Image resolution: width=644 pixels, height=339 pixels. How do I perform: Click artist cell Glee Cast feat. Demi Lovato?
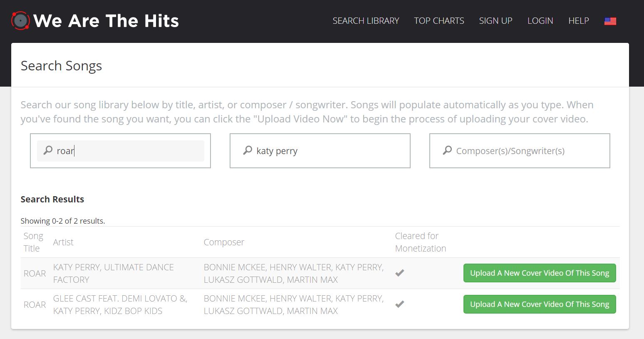click(x=120, y=304)
